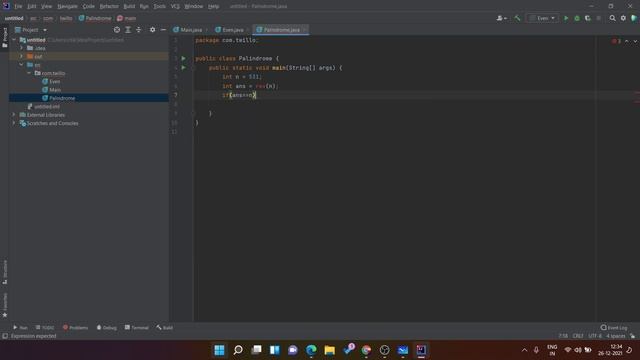Open the Navigate menu
Image resolution: width=640 pixels, height=360 pixels.
point(67,7)
